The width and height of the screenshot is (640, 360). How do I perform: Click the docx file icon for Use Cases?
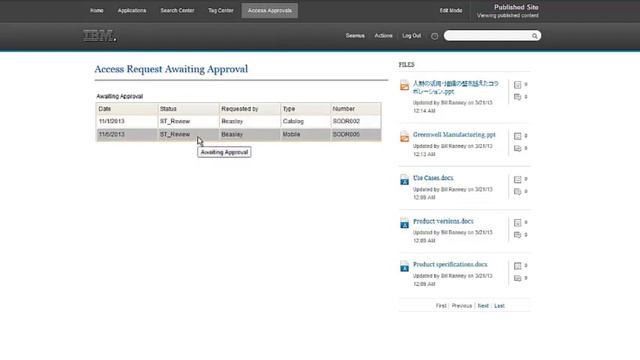404,180
